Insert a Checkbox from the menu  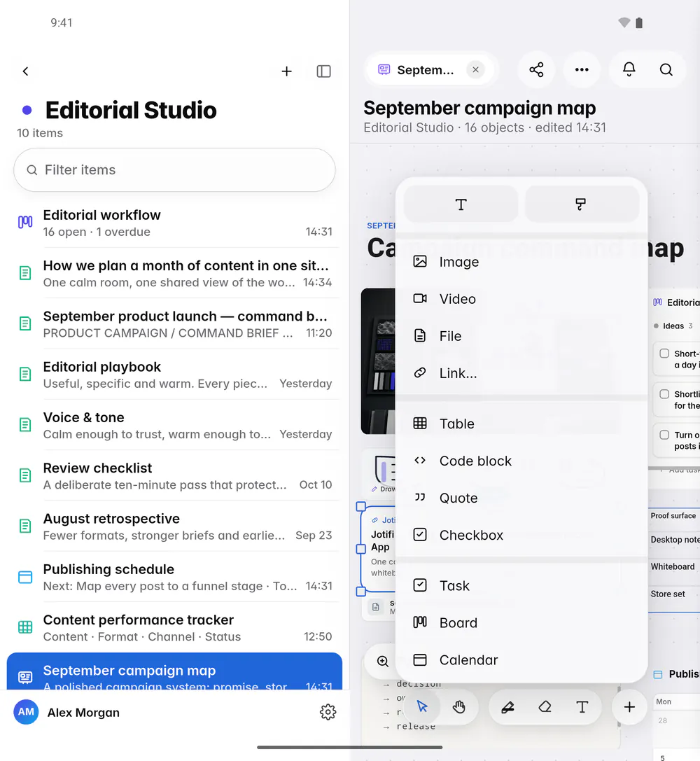(521, 536)
